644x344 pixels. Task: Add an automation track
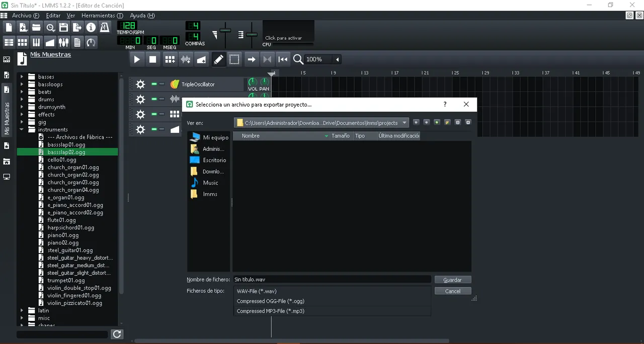point(201,59)
